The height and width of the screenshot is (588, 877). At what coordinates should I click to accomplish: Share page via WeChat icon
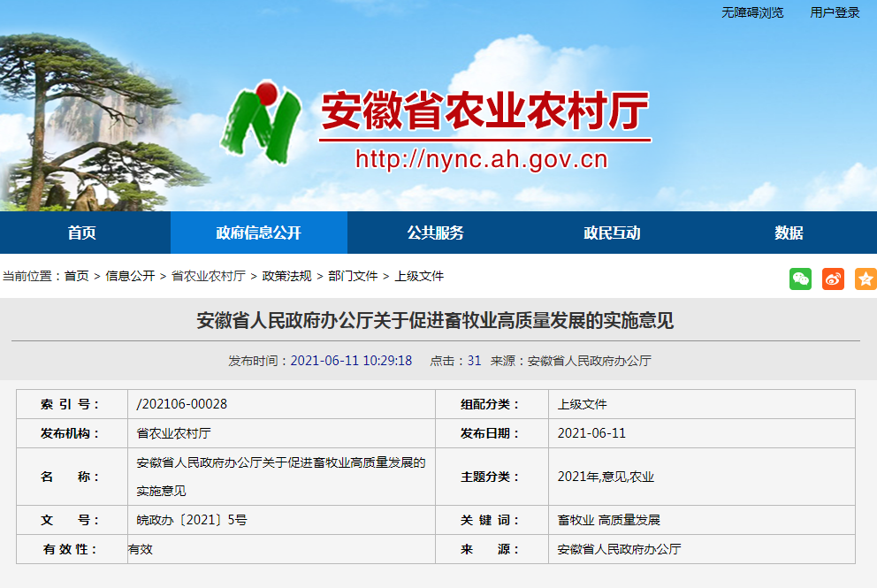[x=800, y=279]
